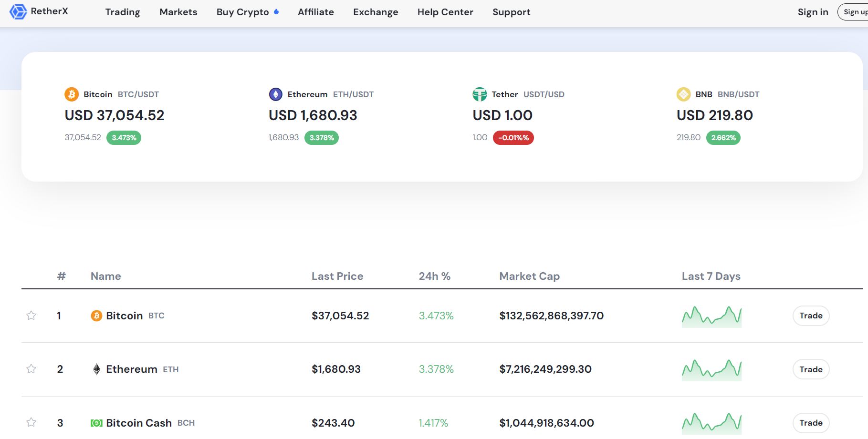Image resolution: width=868 pixels, height=439 pixels.
Task: Open the Exchange nav item
Action: pyautogui.click(x=376, y=12)
